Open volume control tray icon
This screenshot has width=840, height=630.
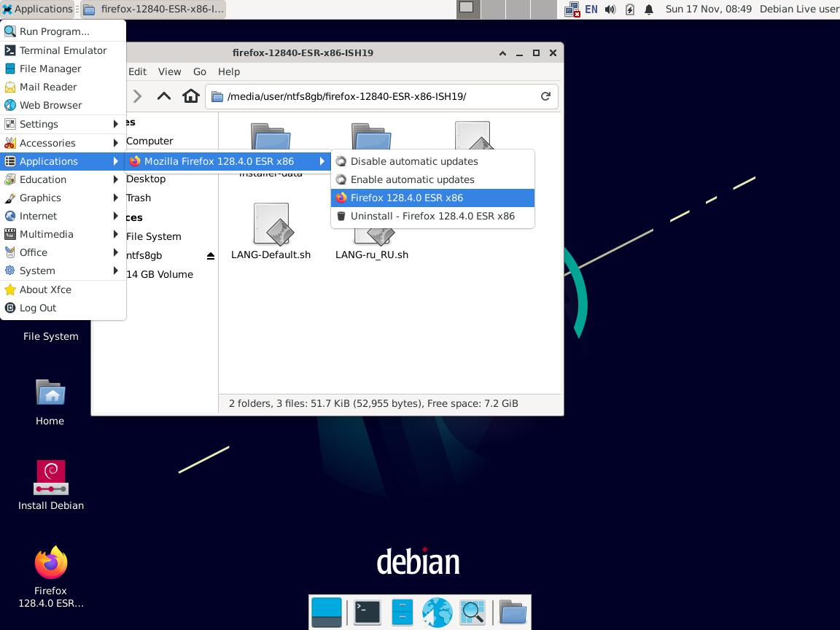click(610, 9)
